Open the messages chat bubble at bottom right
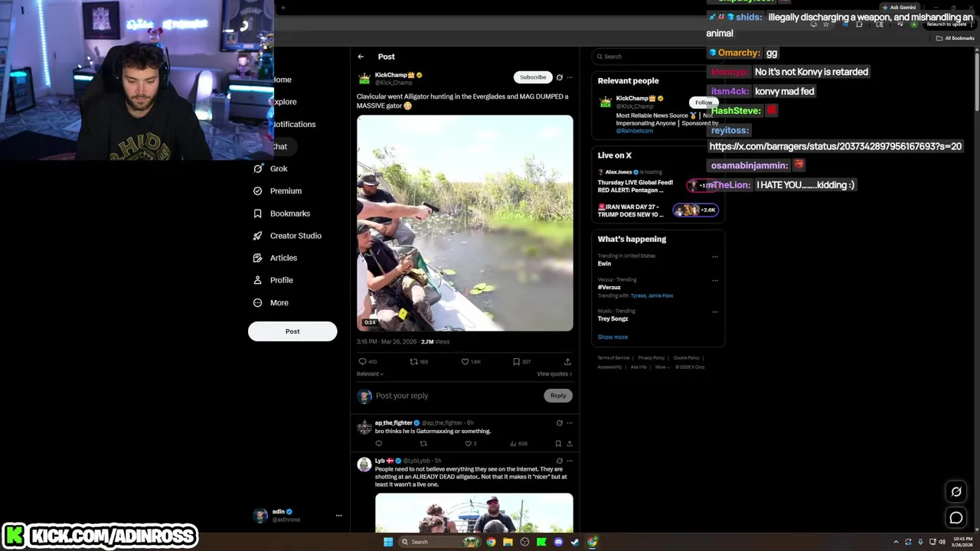980x551 pixels. coord(956,518)
